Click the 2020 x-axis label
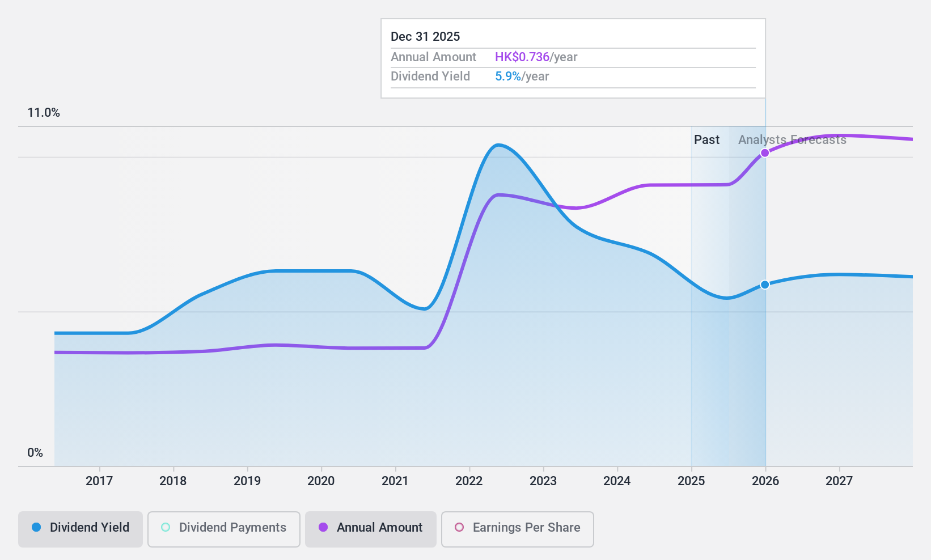The width and height of the screenshot is (931, 560). [321, 481]
